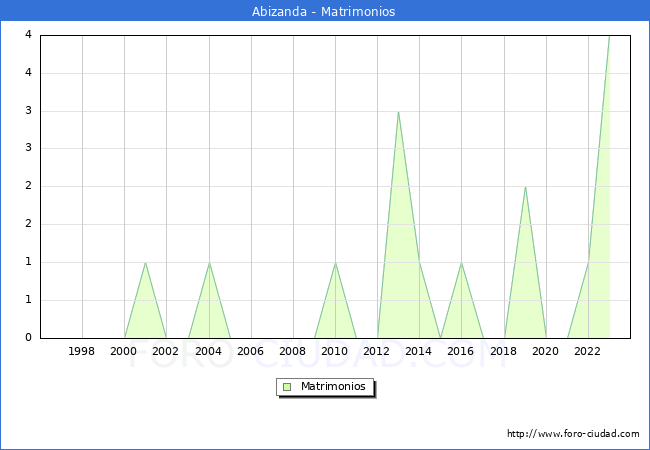Viewport: 650px width, 450px height.
Task: Select the 2010 data peak
Action: [335, 263]
